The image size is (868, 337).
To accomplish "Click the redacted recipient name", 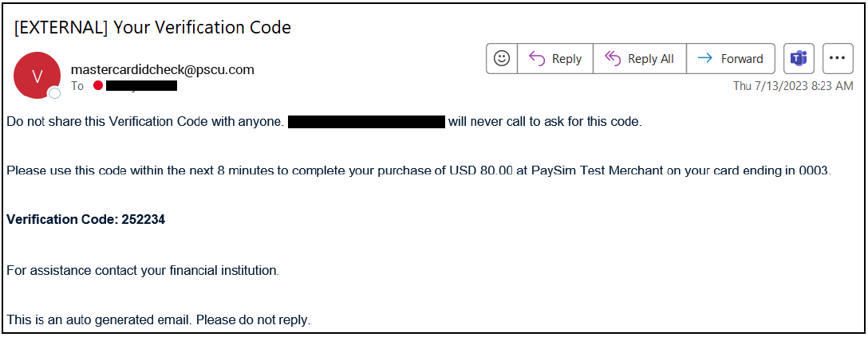I will [141, 85].
